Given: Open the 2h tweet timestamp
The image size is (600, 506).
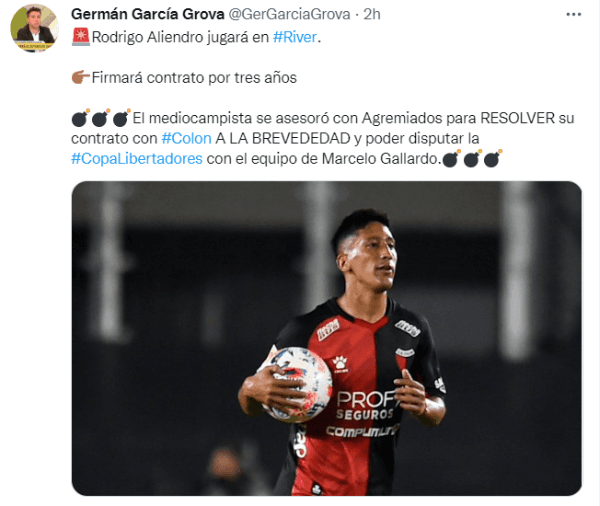Looking at the screenshot, I should tap(372, 14).
